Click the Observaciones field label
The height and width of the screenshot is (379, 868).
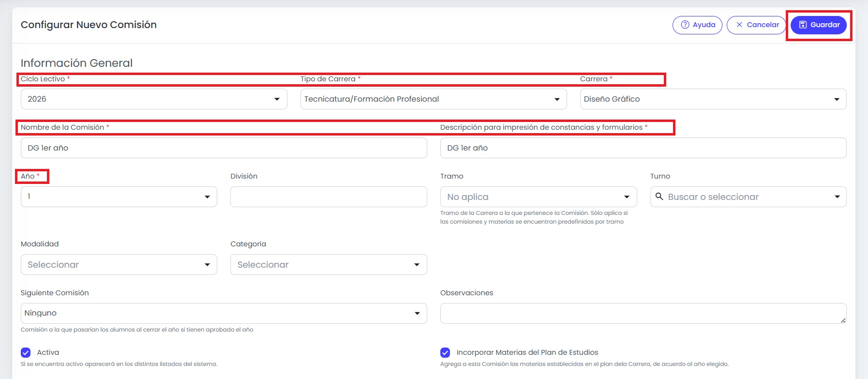tap(467, 293)
